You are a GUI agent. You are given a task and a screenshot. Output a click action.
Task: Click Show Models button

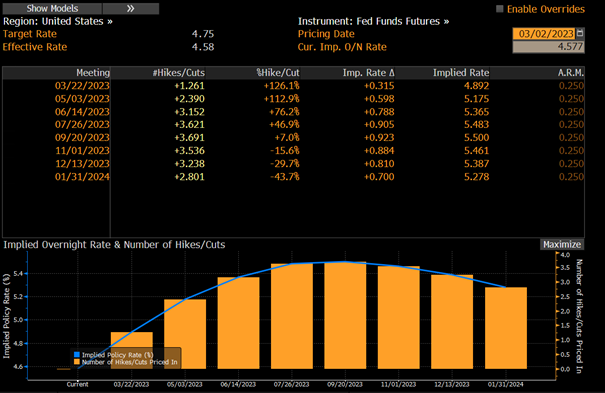(x=52, y=8)
